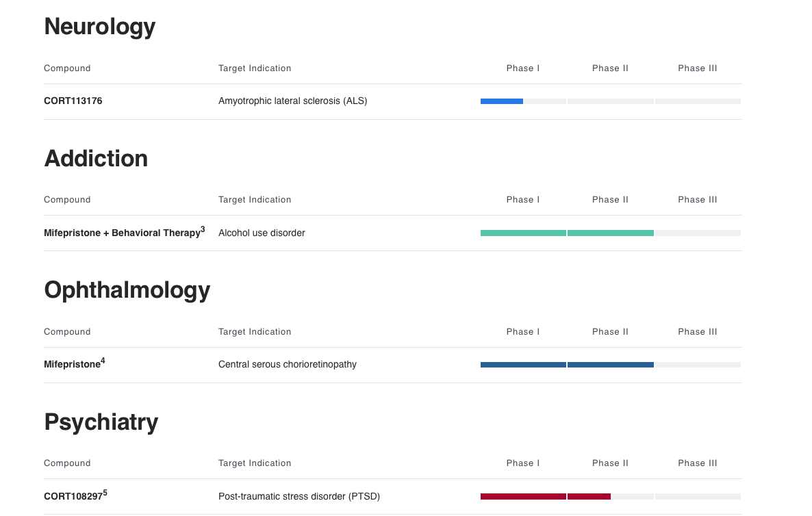Click the CORT108297 compound name
Screen dimensions: 812x516
[73, 497]
